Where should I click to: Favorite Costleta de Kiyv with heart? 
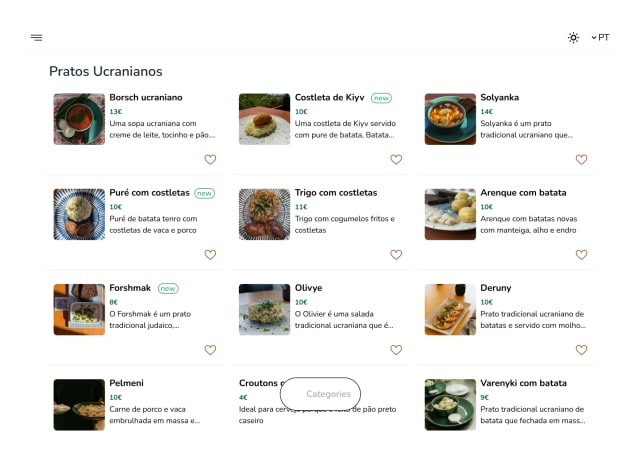click(396, 159)
